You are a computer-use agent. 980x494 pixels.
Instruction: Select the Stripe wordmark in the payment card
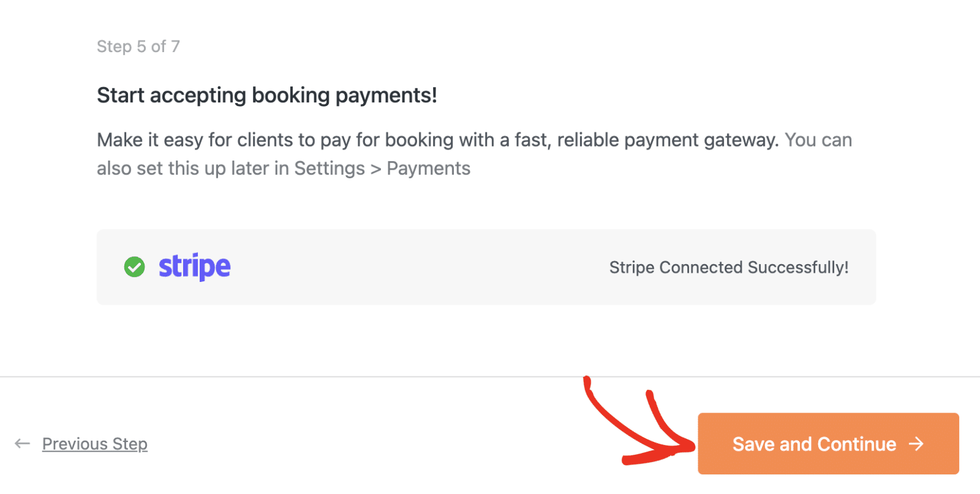point(194,267)
